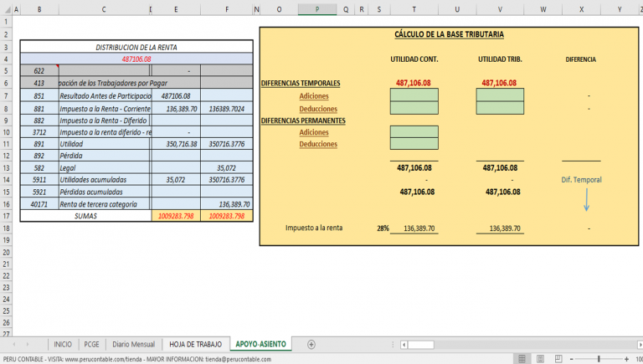The width and height of the screenshot is (643, 364).
Task: Select the Pérdidas acumuladas cell
Action: (105, 192)
